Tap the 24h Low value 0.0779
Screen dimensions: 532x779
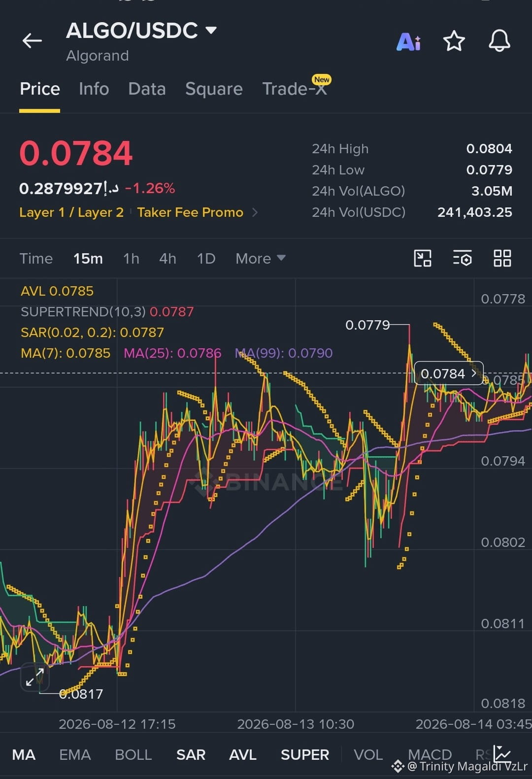pyautogui.click(x=489, y=170)
